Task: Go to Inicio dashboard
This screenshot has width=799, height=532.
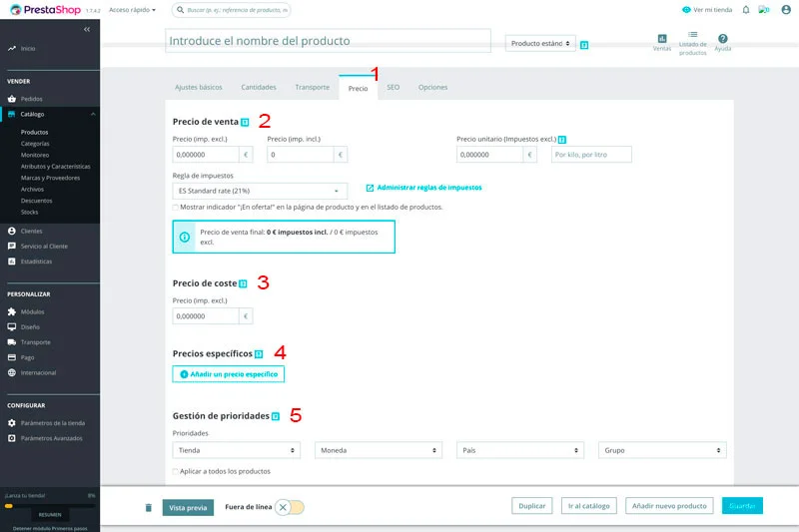Action: (x=28, y=48)
